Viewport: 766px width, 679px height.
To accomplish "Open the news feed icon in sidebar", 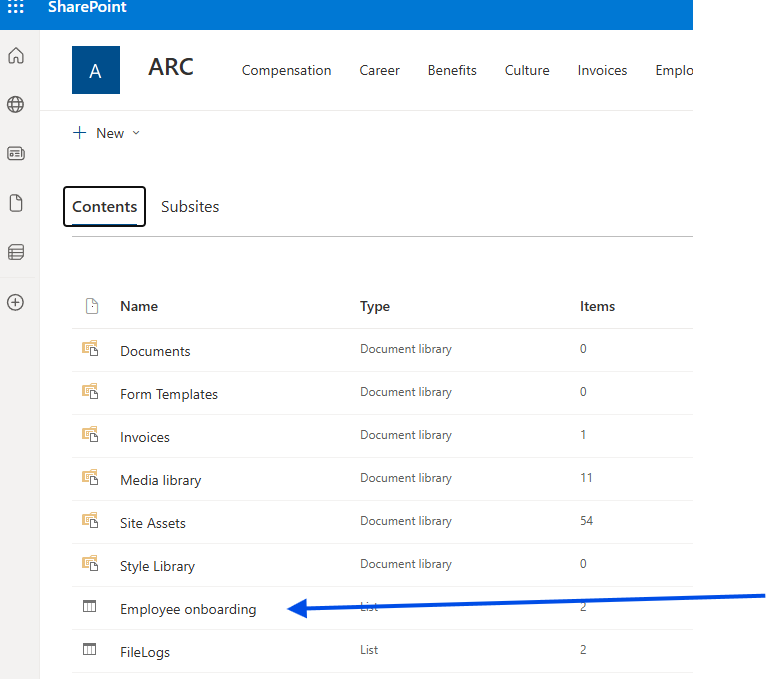I will point(16,154).
